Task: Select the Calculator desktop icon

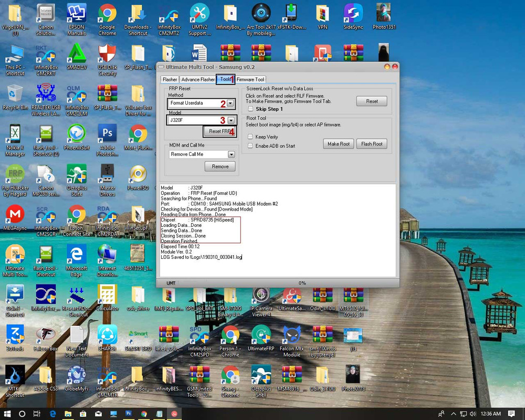Action: (x=107, y=298)
